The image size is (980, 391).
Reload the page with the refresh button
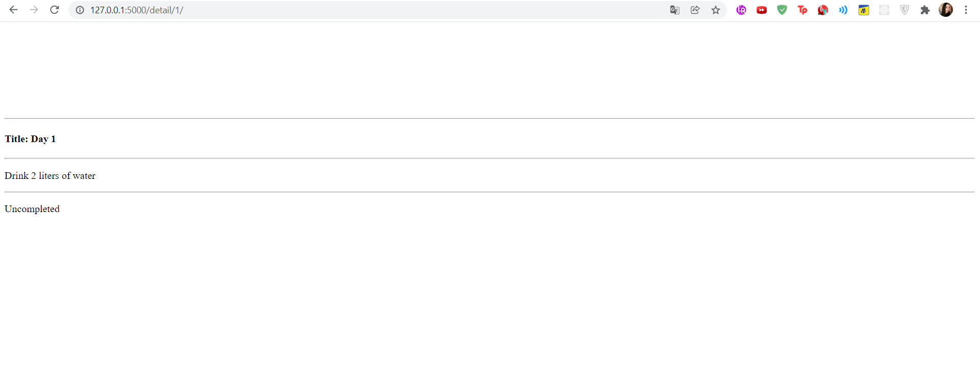point(54,10)
